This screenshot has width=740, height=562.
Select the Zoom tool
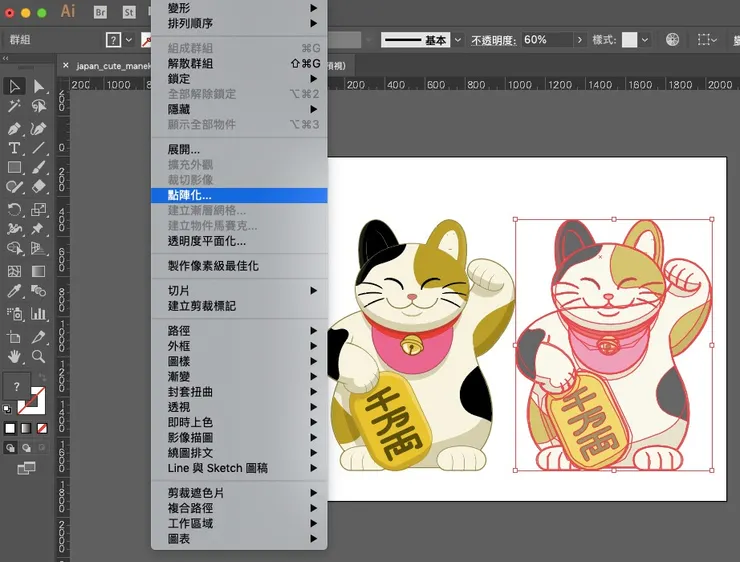38,356
